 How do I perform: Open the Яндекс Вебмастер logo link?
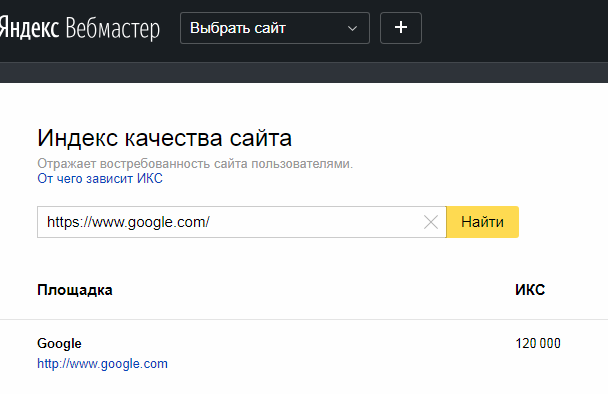[79, 28]
